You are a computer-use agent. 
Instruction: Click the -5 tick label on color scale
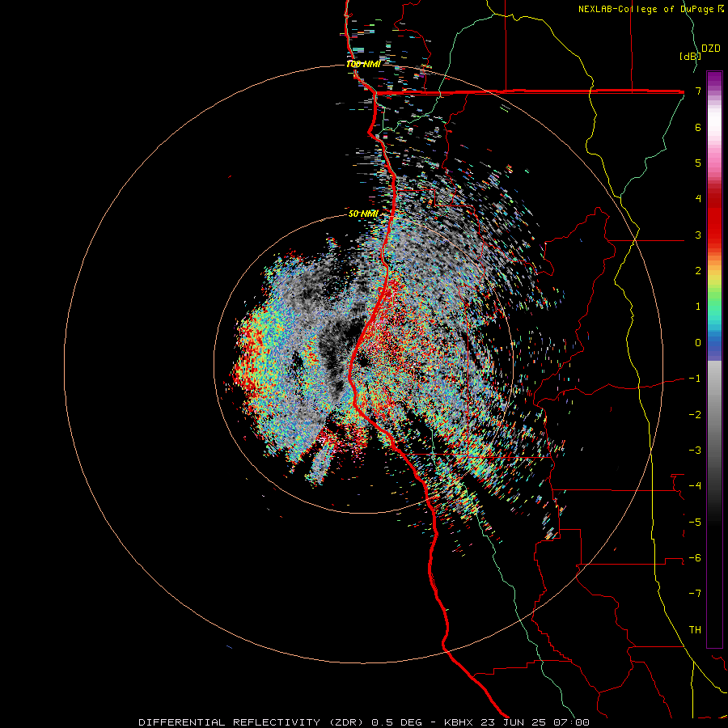tap(695, 523)
